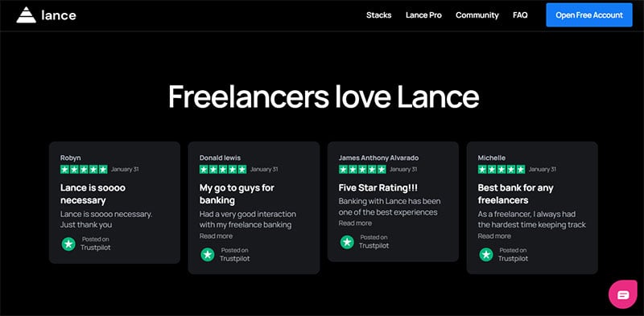Expand Read more in Donald lewis review

(x=216, y=236)
